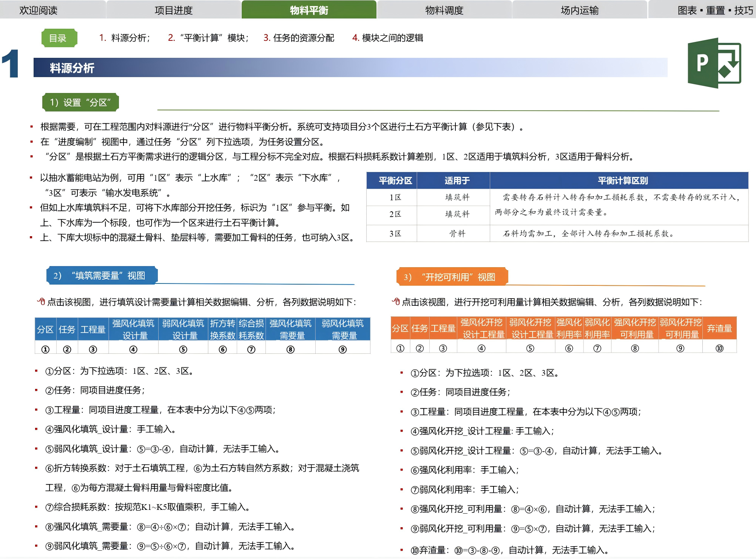Open the 欢迎阅读 tab
Screen dimensions: 756x559
click(38, 10)
